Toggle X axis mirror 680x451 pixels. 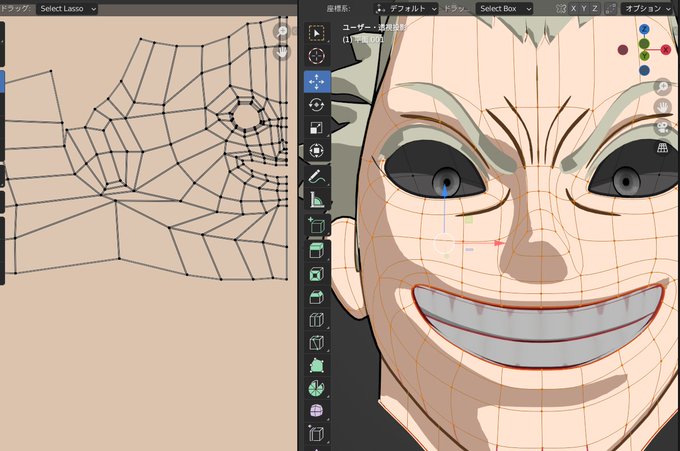point(573,9)
